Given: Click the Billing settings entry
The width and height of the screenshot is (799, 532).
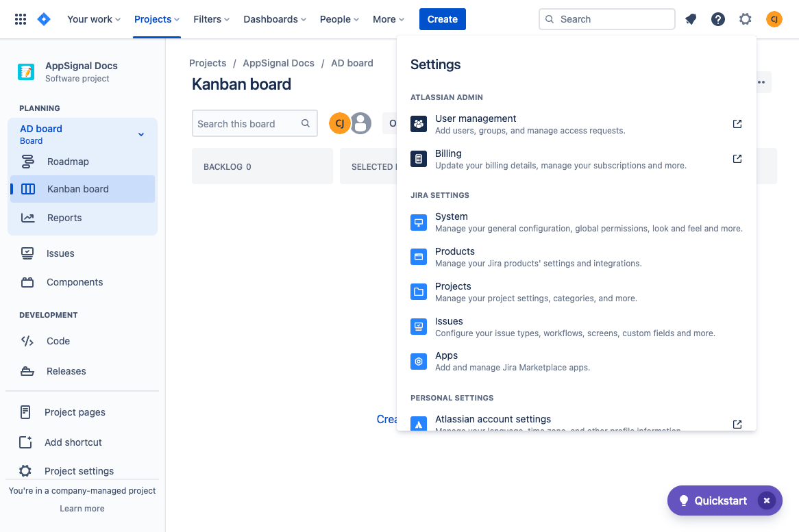Looking at the screenshot, I should (x=577, y=160).
